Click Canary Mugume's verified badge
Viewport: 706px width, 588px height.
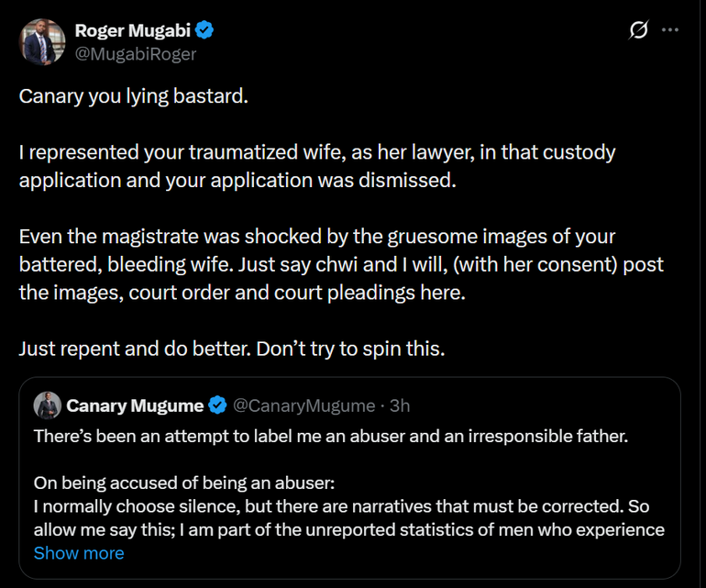pyautogui.click(x=219, y=405)
